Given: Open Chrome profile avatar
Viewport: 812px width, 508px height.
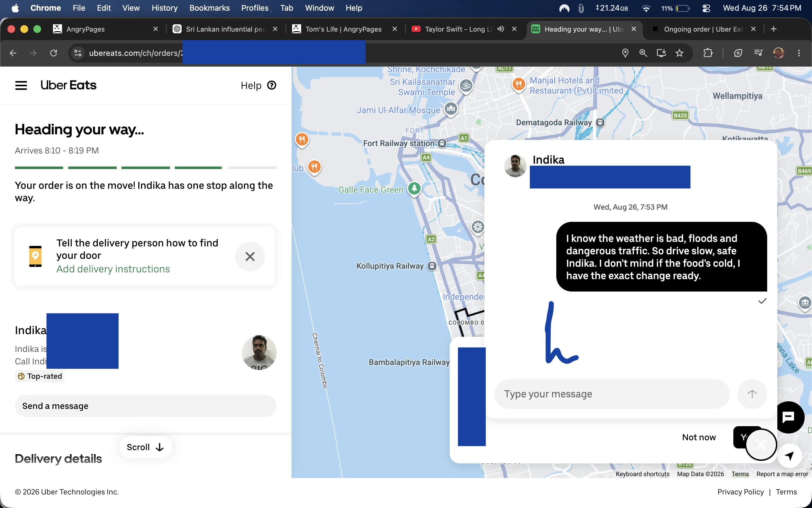Looking at the screenshot, I should [778, 53].
